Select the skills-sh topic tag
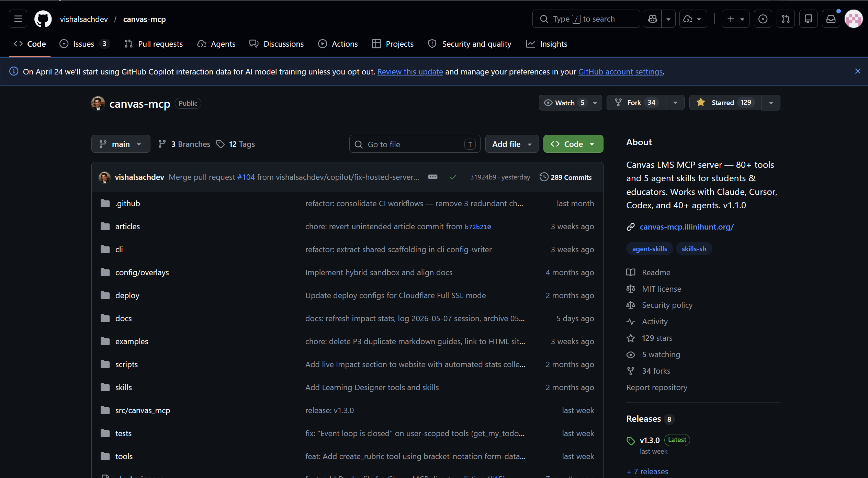Image resolution: width=868 pixels, height=478 pixels. (694, 249)
